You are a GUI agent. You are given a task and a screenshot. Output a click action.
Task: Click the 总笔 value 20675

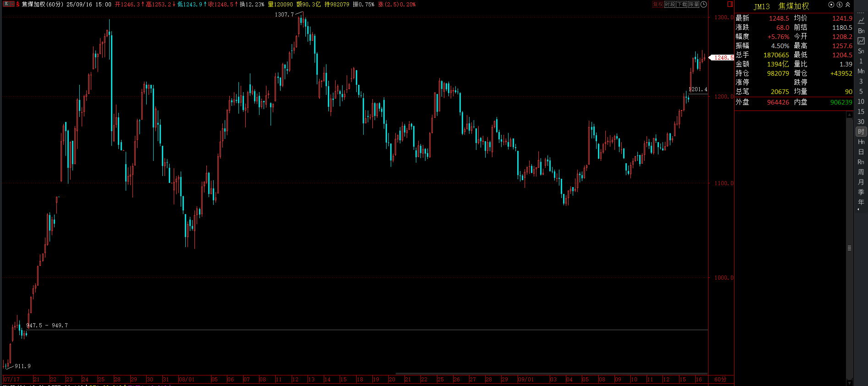780,92
